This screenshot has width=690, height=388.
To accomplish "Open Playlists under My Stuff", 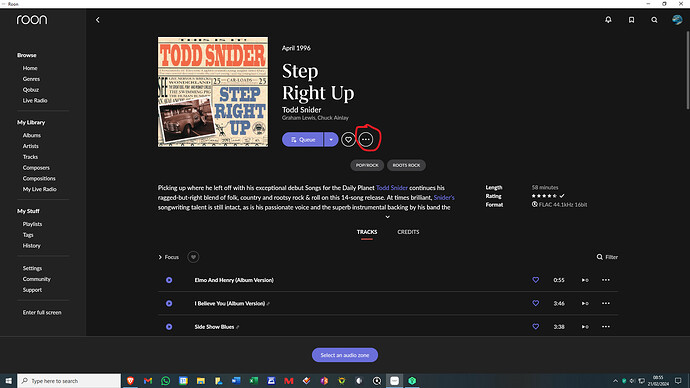I will (x=33, y=224).
